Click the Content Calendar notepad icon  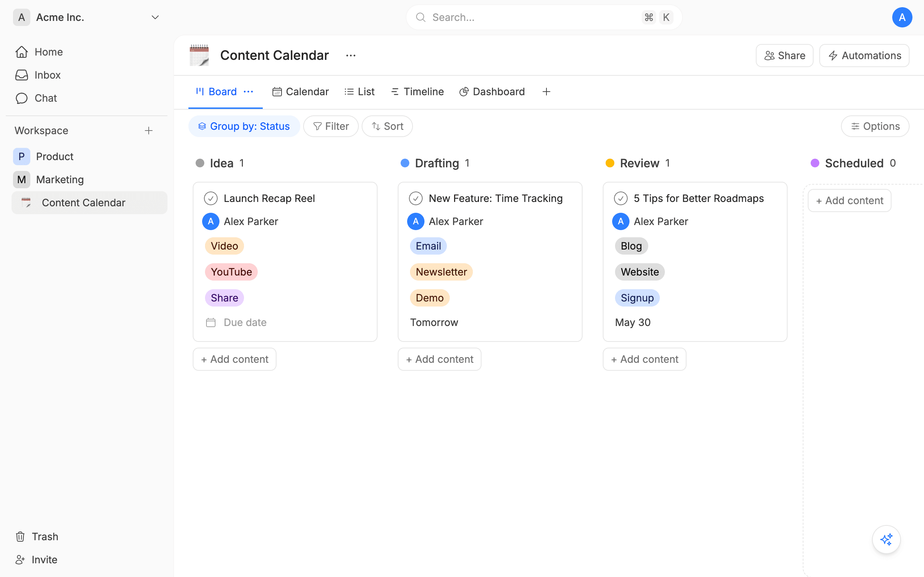[199, 55]
